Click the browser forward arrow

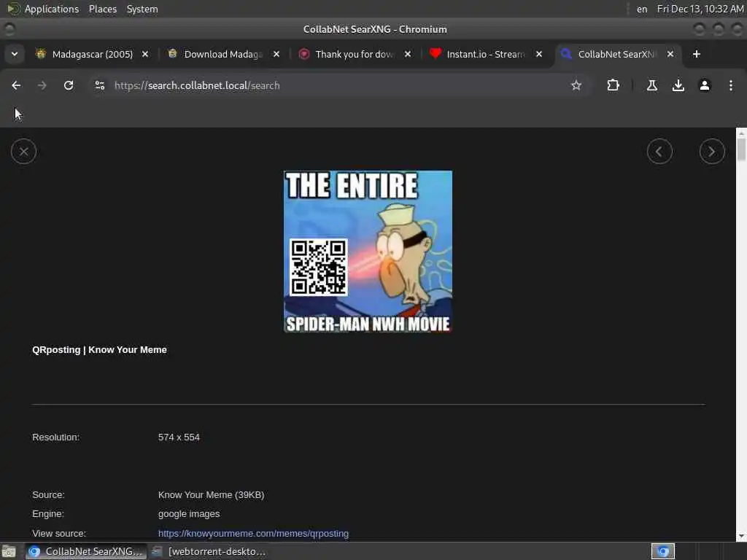pos(42,85)
